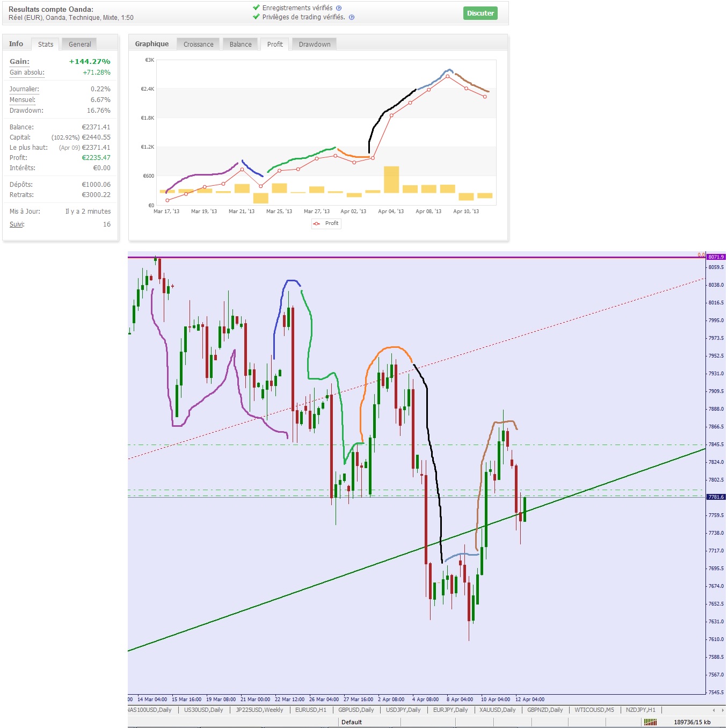Switch to the XAUUSD,Daily chart tab

tap(497, 710)
